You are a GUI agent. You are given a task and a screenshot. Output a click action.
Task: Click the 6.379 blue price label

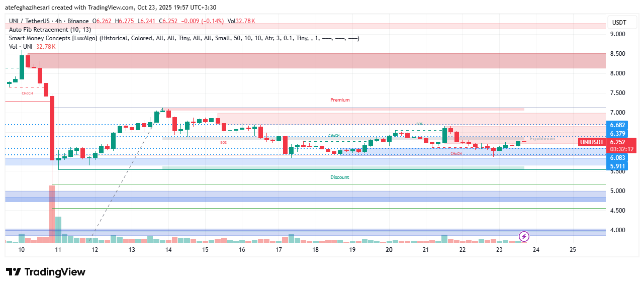617,133
